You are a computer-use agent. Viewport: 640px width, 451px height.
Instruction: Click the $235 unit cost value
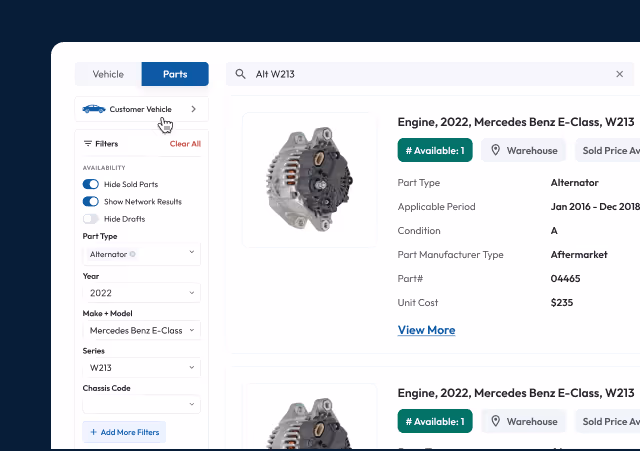click(x=562, y=302)
